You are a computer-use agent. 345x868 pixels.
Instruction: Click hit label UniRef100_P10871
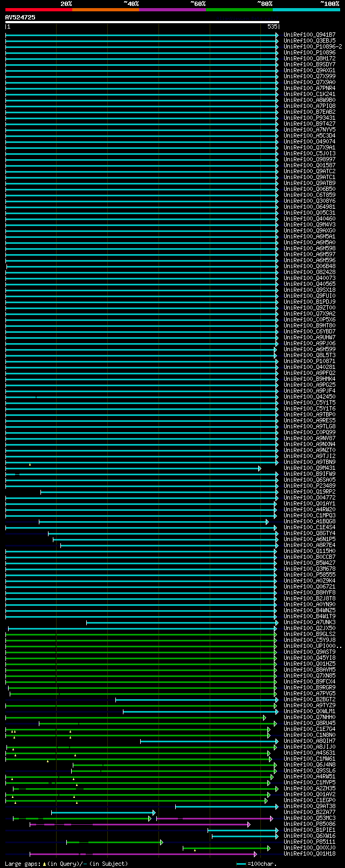tap(309, 361)
